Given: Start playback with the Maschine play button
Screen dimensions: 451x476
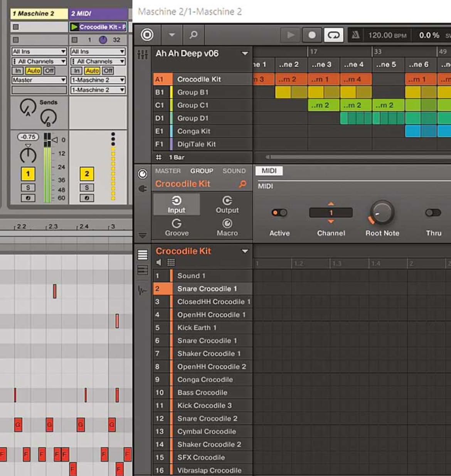Looking at the screenshot, I should tap(291, 35).
